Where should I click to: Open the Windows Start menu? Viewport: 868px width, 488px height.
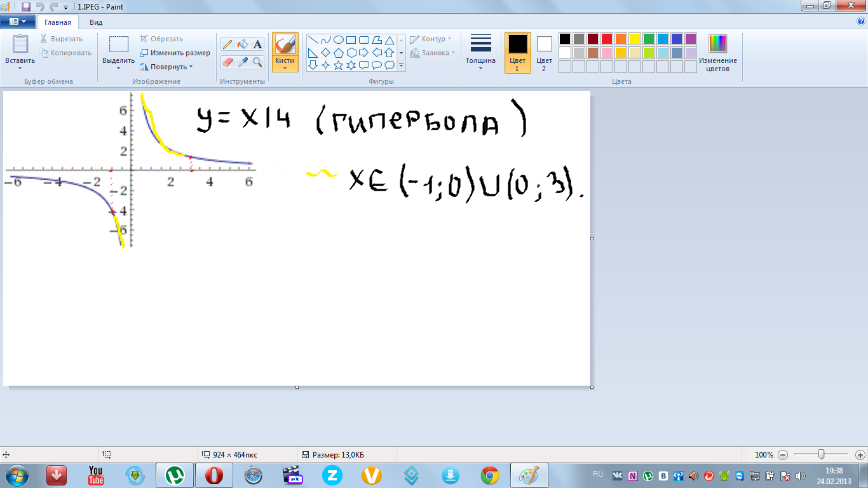pyautogui.click(x=17, y=475)
